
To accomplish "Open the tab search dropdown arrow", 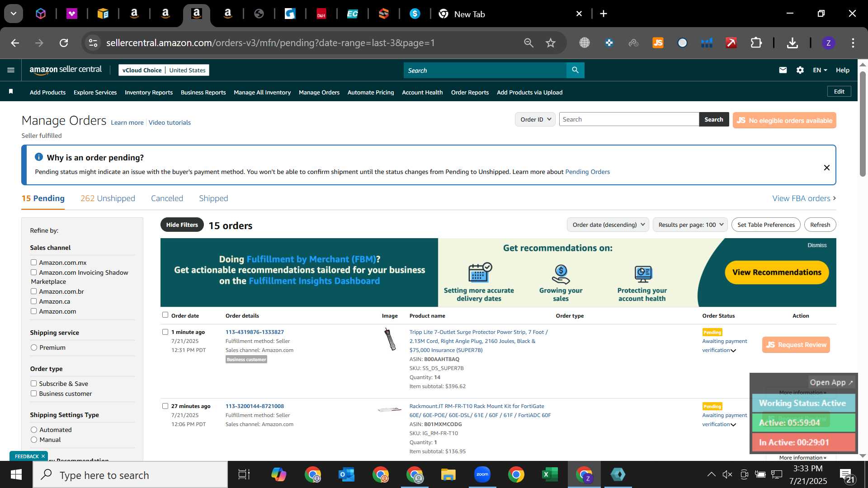I will (x=14, y=14).
